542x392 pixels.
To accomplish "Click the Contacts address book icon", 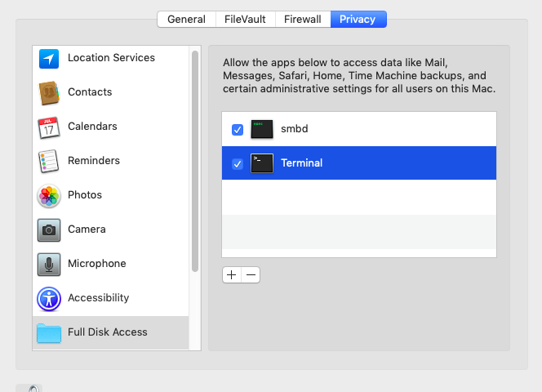I will pos(49,93).
